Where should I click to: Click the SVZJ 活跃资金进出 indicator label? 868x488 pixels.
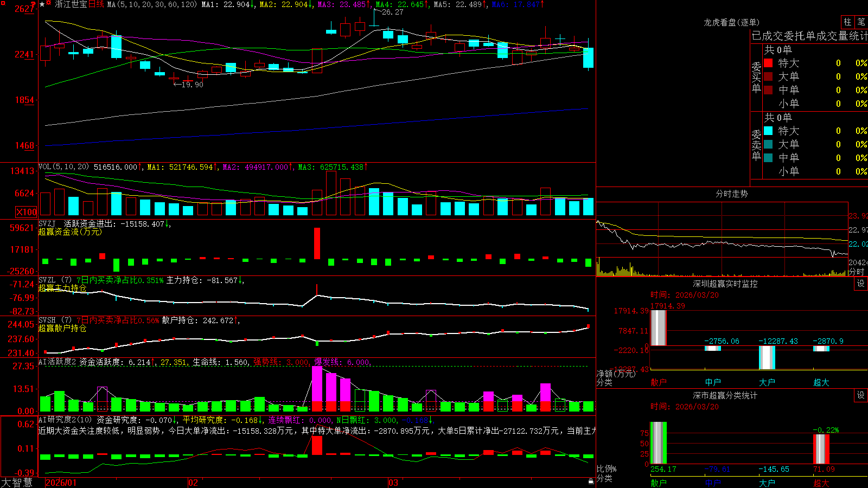tap(104, 224)
